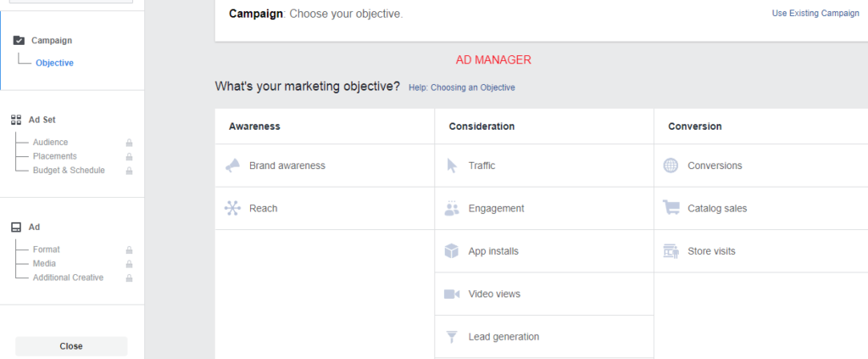868x359 pixels.
Task: Click the Engagement people icon
Action: [x=452, y=208]
